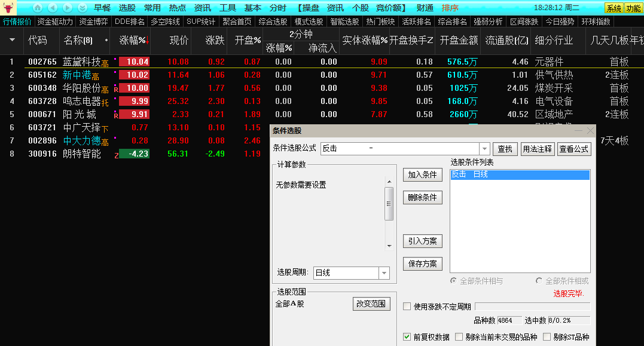
Task: Click the dot marker beside 名称 header
Action: click(x=106, y=40)
